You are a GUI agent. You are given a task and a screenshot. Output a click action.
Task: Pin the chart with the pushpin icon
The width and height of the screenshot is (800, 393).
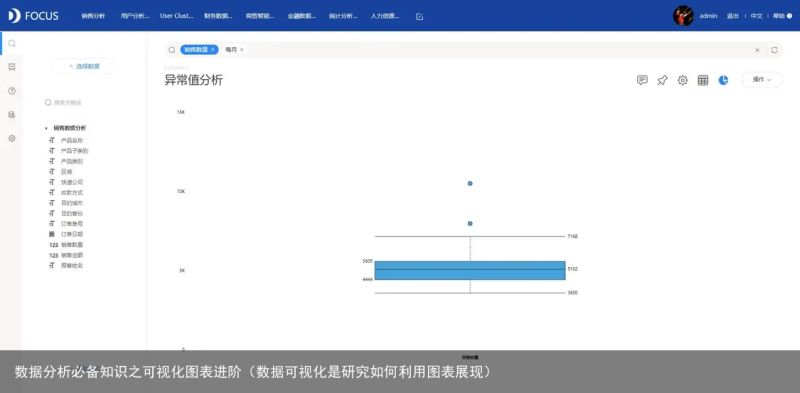662,80
